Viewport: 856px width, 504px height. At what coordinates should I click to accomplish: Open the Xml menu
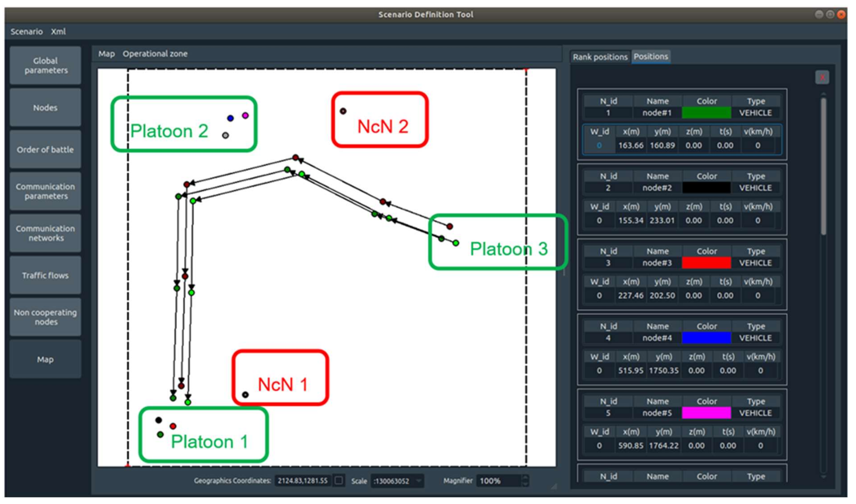58,32
